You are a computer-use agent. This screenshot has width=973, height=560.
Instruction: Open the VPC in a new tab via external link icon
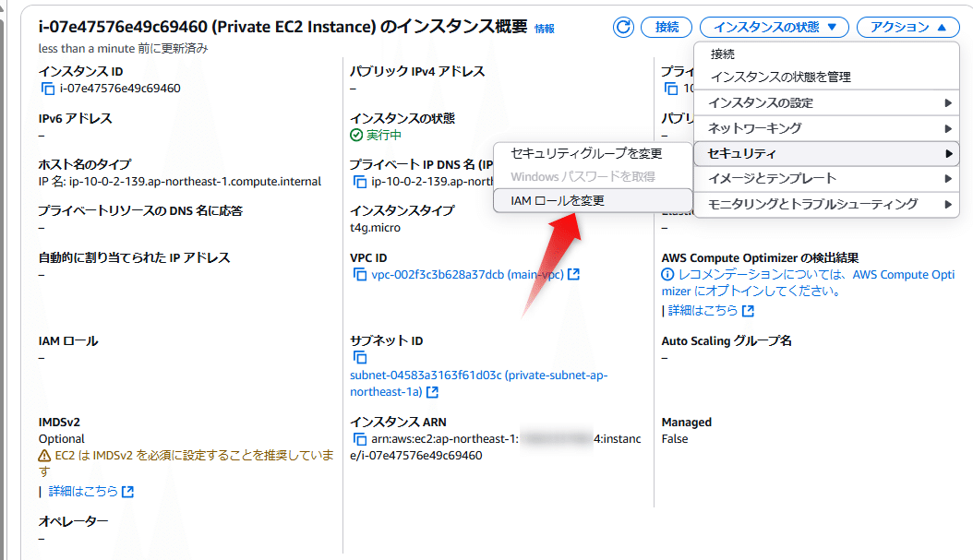(x=574, y=273)
